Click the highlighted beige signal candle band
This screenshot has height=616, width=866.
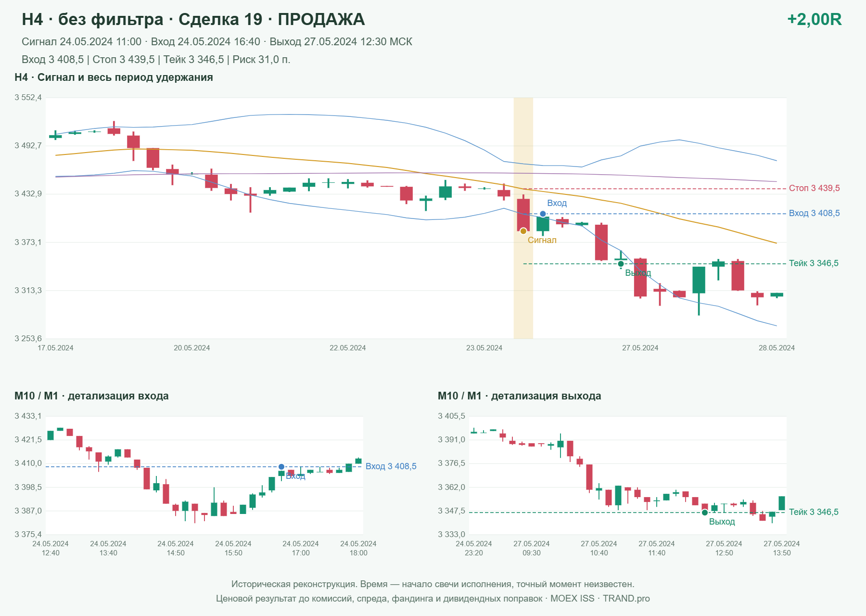(523, 218)
